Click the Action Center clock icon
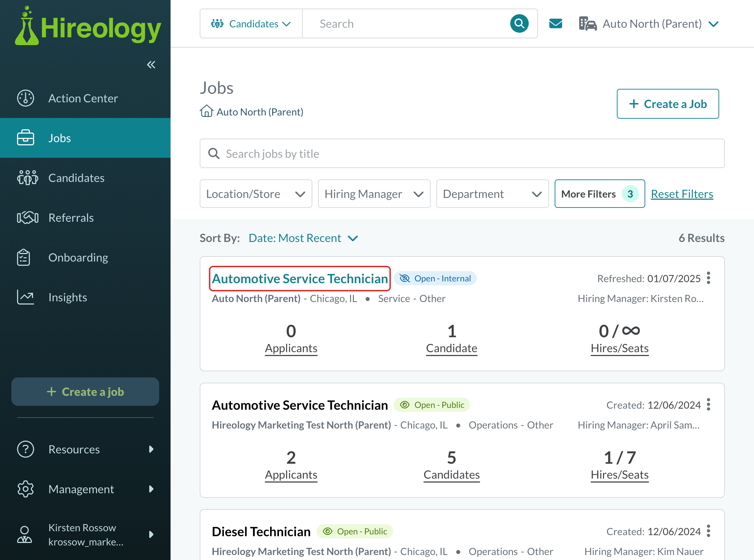The width and height of the screenshot is (754, 560). (x=26, y=98)
